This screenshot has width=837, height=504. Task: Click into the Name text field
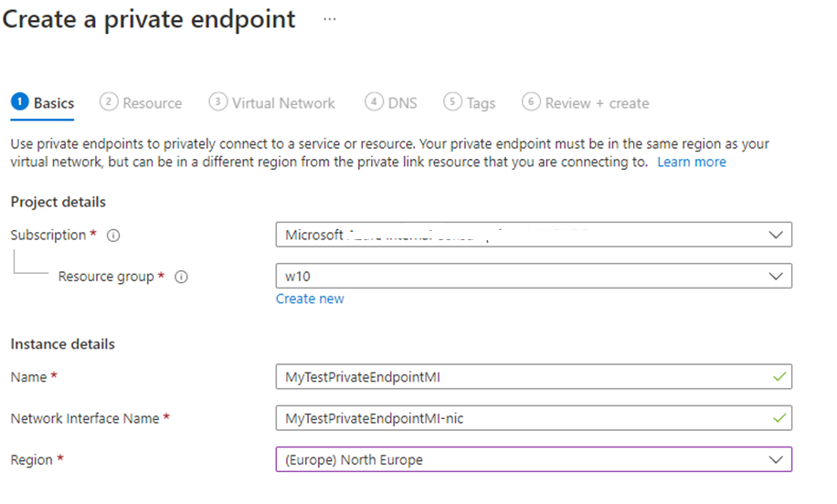click(x=521, y=376)
